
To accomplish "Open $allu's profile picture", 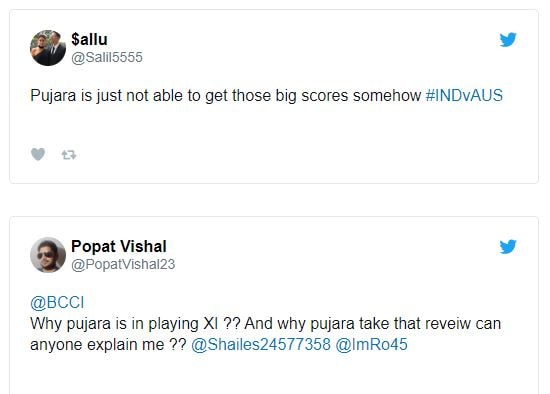I will coord(48,48).
